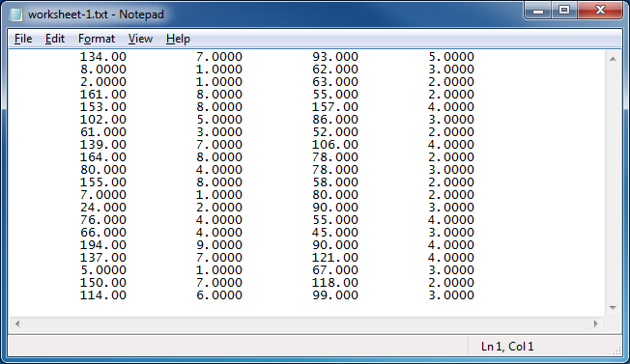Click the vertical scrollbar up arrow
The height and width of the screenshot is (364, 630).
point(613,59)
